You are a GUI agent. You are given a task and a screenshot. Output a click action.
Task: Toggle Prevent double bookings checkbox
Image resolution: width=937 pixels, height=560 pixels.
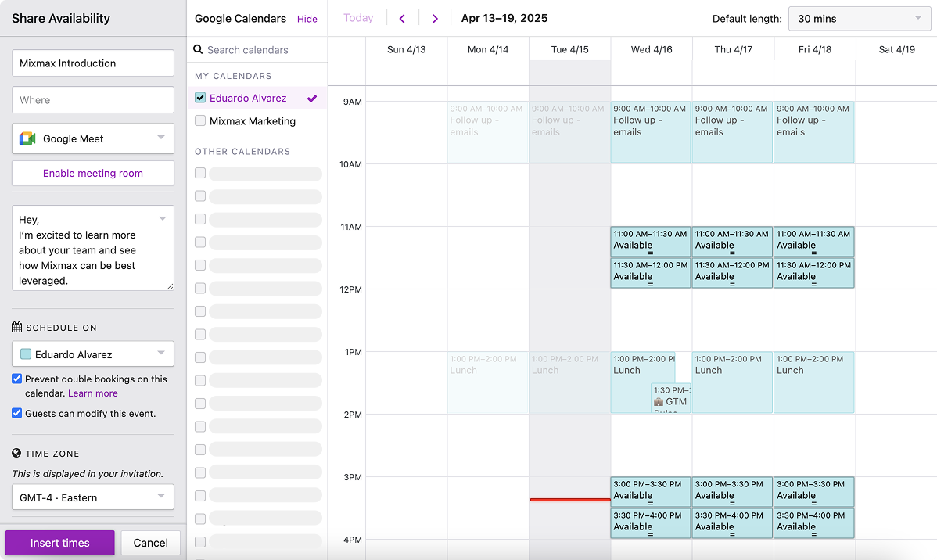[16, 379]
